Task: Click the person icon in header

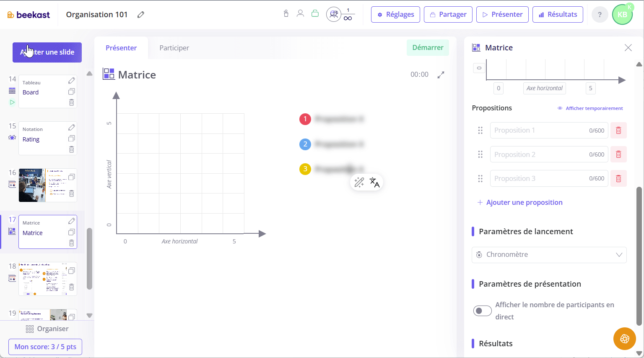Action: (x=300, y=13)
